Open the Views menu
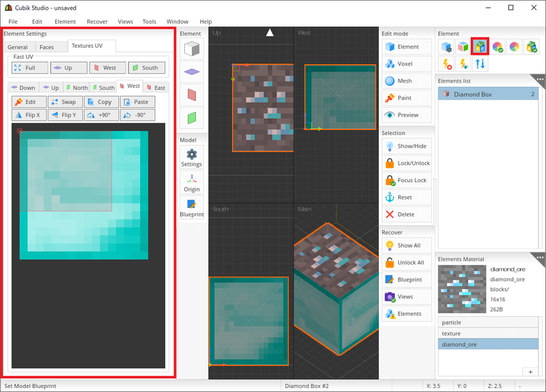This screenshot has width=546, height=392. (126, 22)
